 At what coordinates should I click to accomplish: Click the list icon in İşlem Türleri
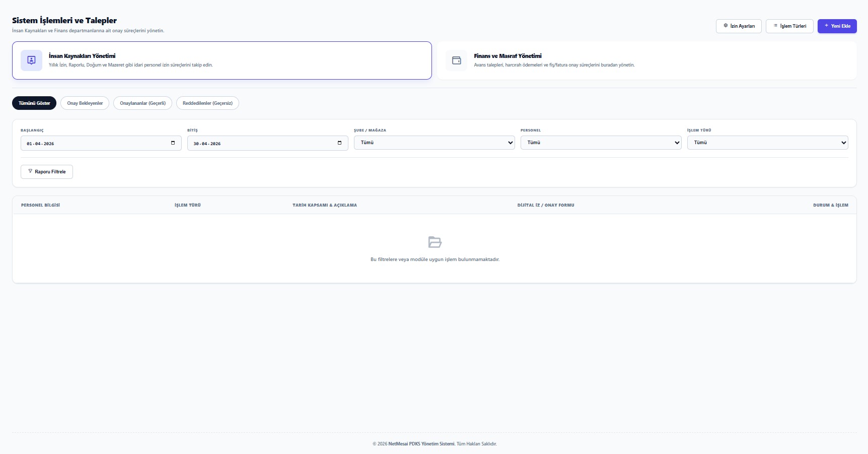tap(775, 26)
